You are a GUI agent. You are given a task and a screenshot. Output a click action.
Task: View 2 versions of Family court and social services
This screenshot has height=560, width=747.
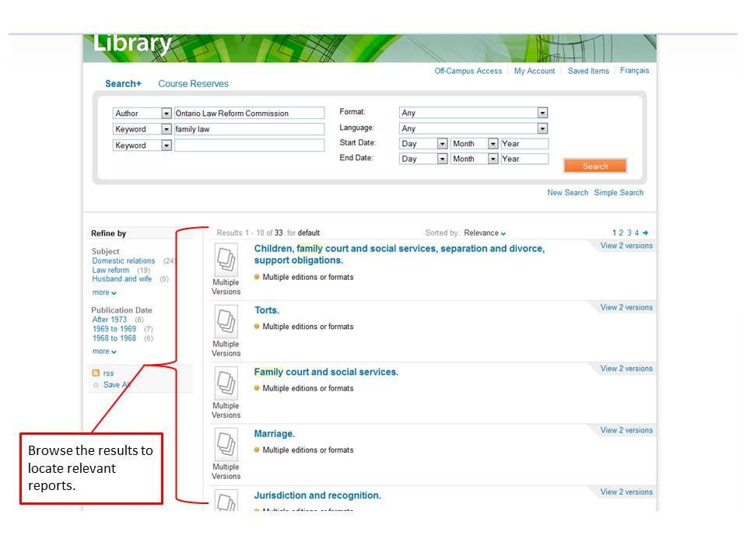pyautogui.click(x=626, y=369)
